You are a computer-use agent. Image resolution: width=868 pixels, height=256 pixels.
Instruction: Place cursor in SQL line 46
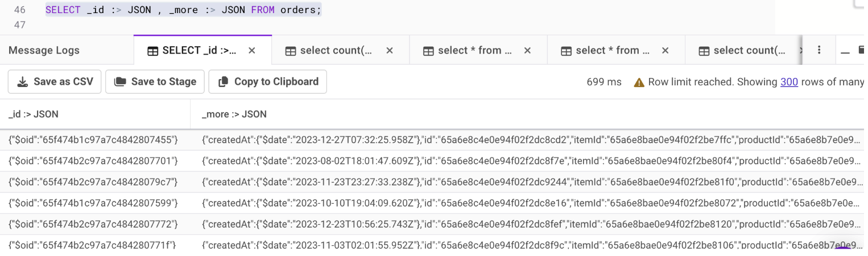click(183, 10)
